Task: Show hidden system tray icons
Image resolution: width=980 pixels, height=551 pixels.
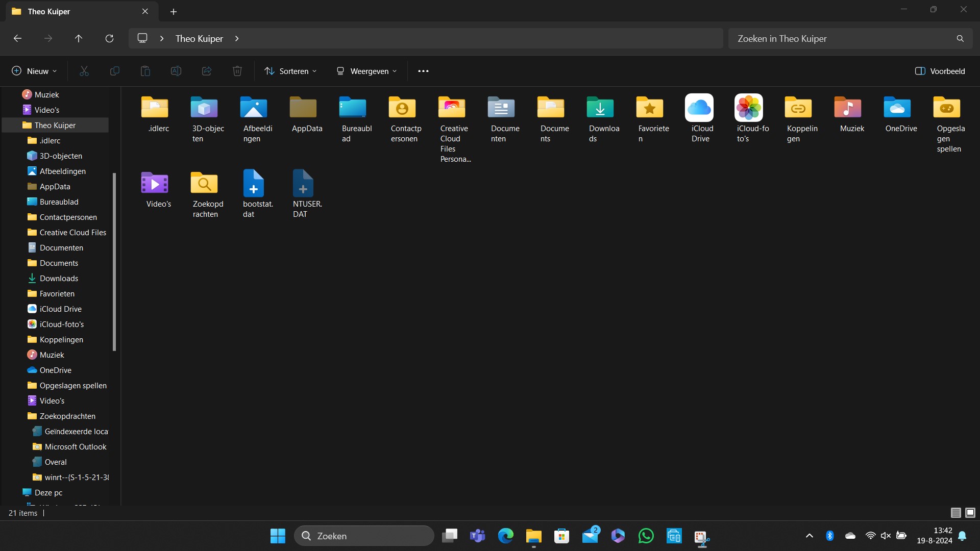Action: (x=810, y=536)
